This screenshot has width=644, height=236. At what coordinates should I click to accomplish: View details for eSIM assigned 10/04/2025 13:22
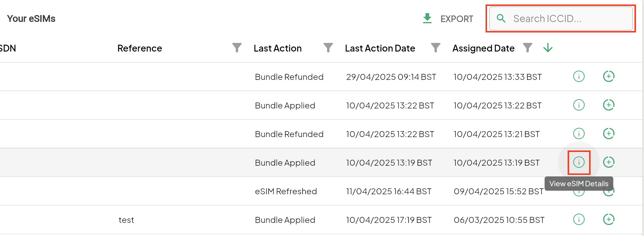pyautogui.click(x=579, y=105)
